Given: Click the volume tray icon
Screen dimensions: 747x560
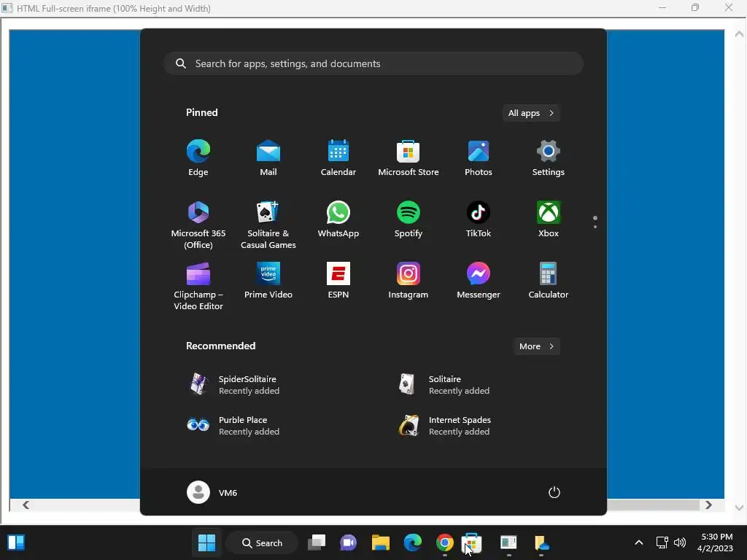Looking at the screenshot, I should pyautogui.click(x=679, y=542).
